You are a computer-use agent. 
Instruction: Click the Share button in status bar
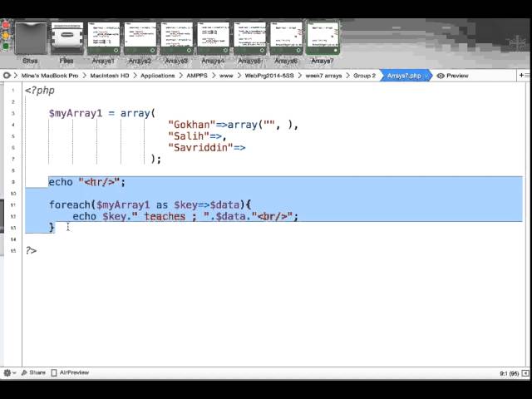33,373
